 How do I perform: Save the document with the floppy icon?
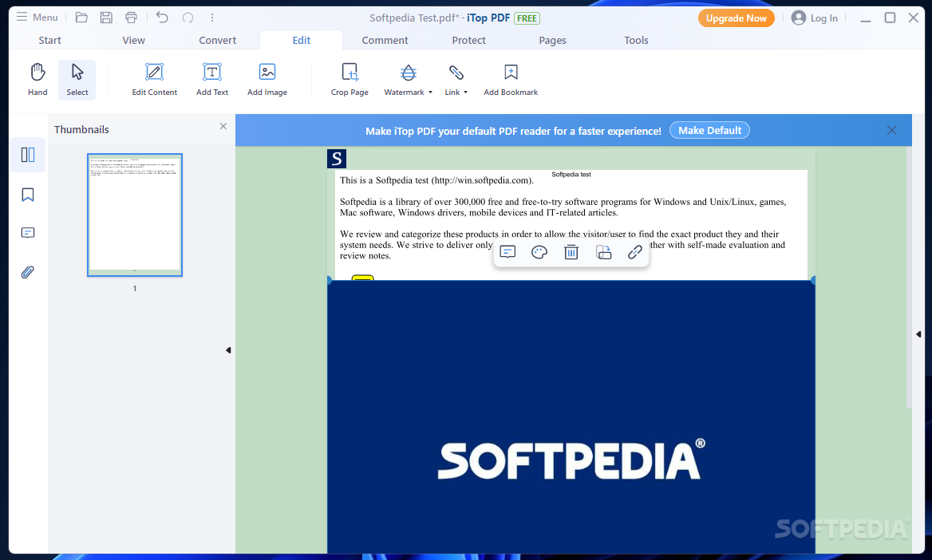[106, 18]
